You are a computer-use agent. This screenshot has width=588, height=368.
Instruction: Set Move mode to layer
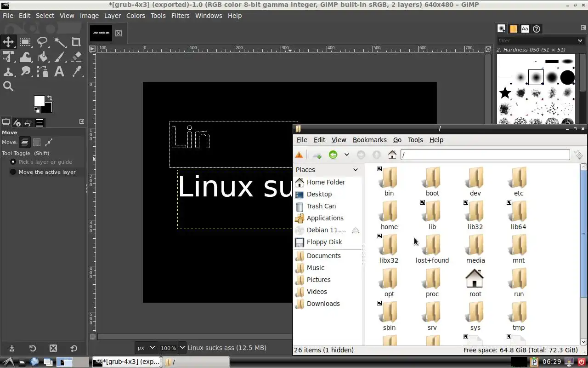[x=25, y=142]
